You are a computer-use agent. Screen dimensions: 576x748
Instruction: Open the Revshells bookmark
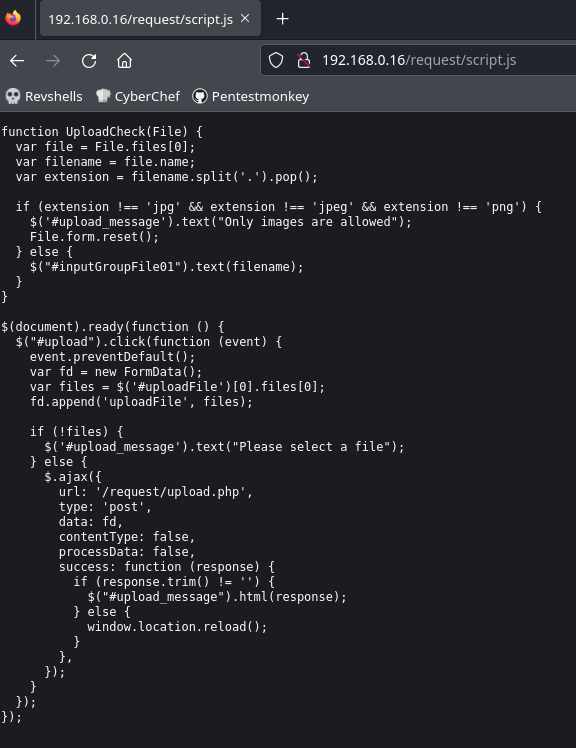(x=44, y=96)
